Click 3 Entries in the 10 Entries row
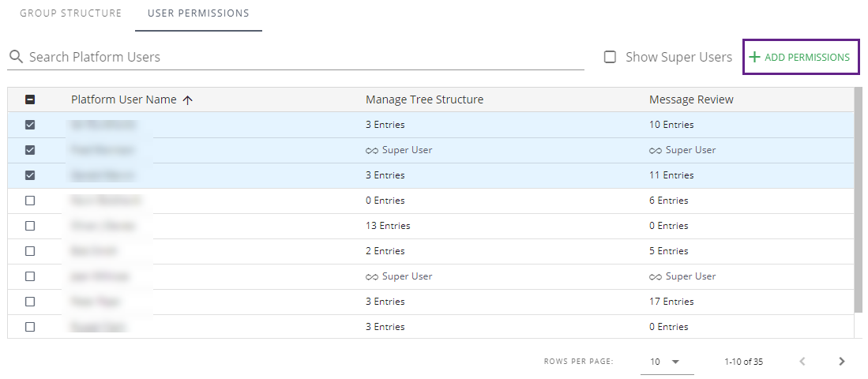Viewport: 868px width, 379px height. [385, 125]
